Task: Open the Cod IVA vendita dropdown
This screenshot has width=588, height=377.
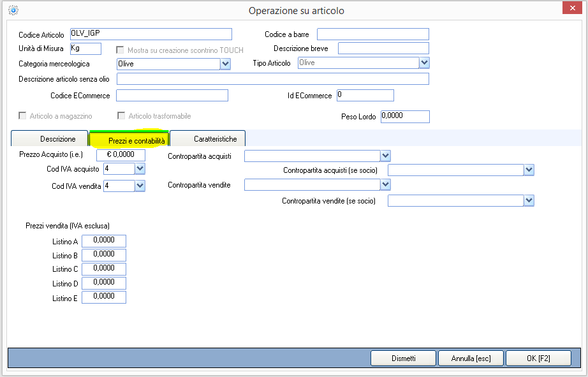Action: click(x=140, y=186)
